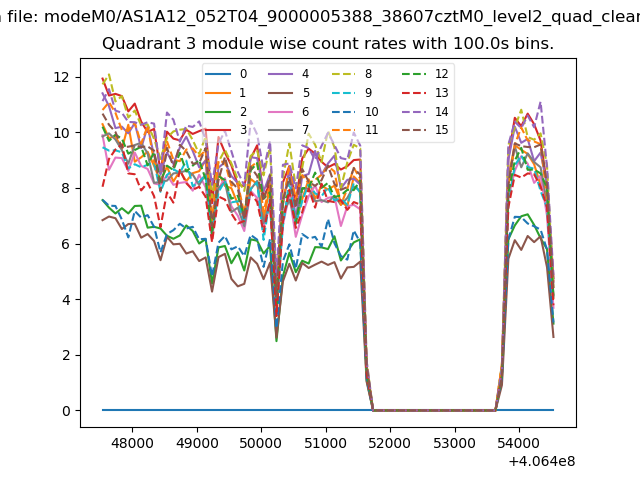Click dashed red legend entry 13

click(412, 93)
